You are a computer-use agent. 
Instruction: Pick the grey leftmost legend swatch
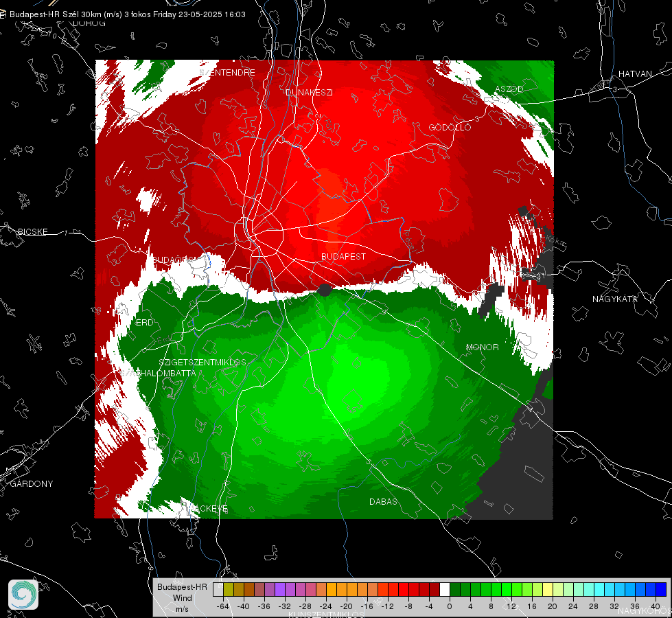coord(218,589)
